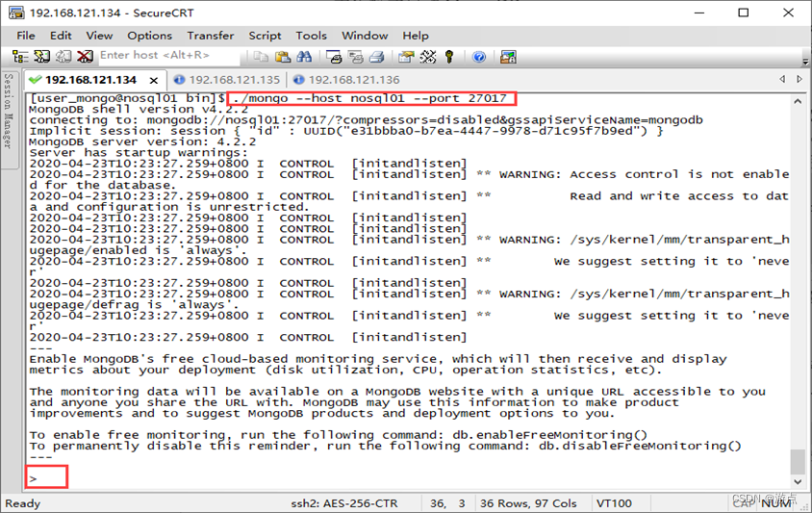The width and height of the screenshot is (812, 513).
Task: Open Global Options tools icon
Action: 428,57
